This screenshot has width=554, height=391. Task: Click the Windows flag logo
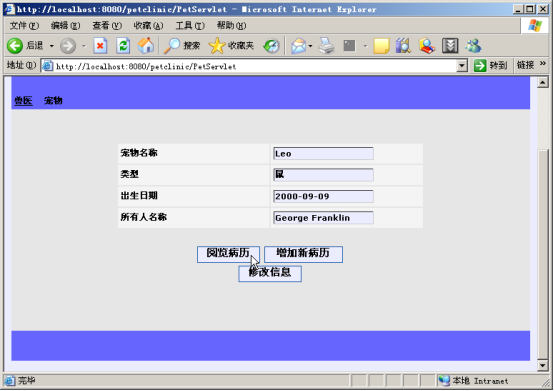click(x=535, y=26)
